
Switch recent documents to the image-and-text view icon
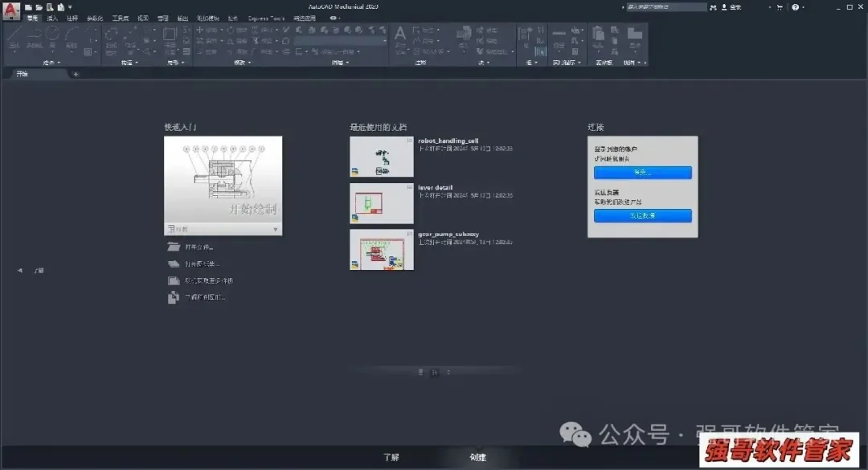[x=435, y=372]
